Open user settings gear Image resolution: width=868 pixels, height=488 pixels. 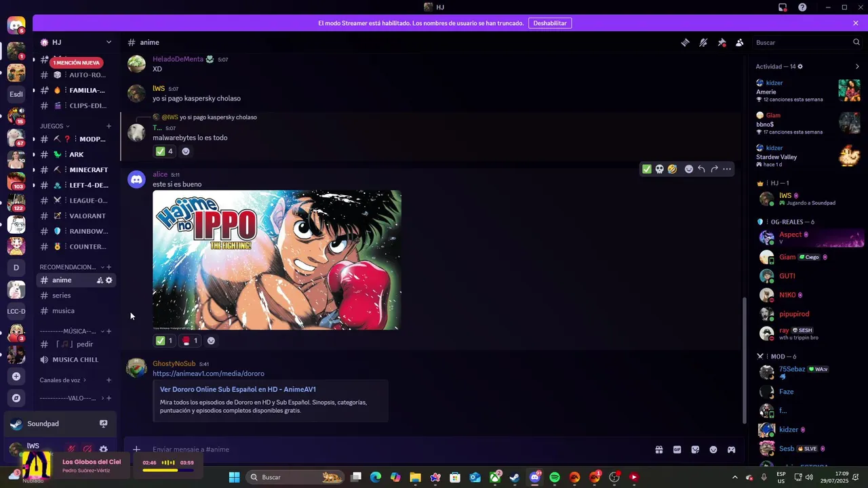[x=103, y=449]
